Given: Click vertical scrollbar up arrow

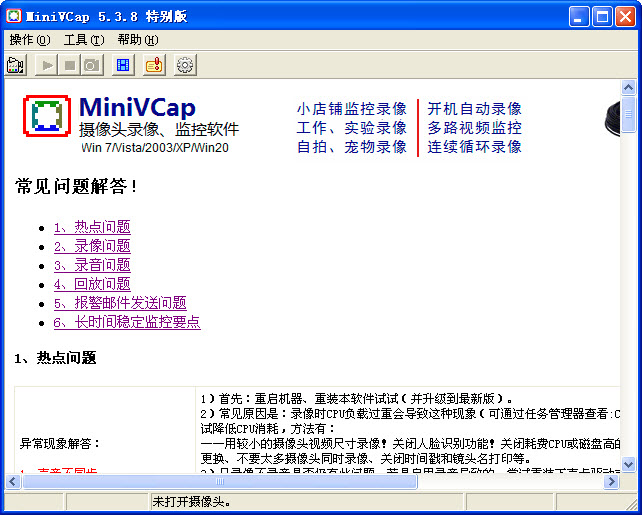Looking at the screenshot, I should click(x=628, y=87).
